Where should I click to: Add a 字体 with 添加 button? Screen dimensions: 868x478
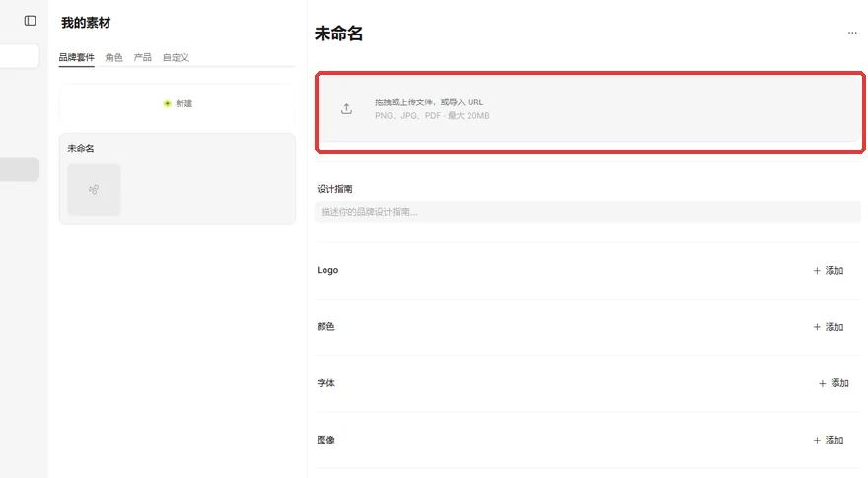pyautogui.click(x=833, y=383)
